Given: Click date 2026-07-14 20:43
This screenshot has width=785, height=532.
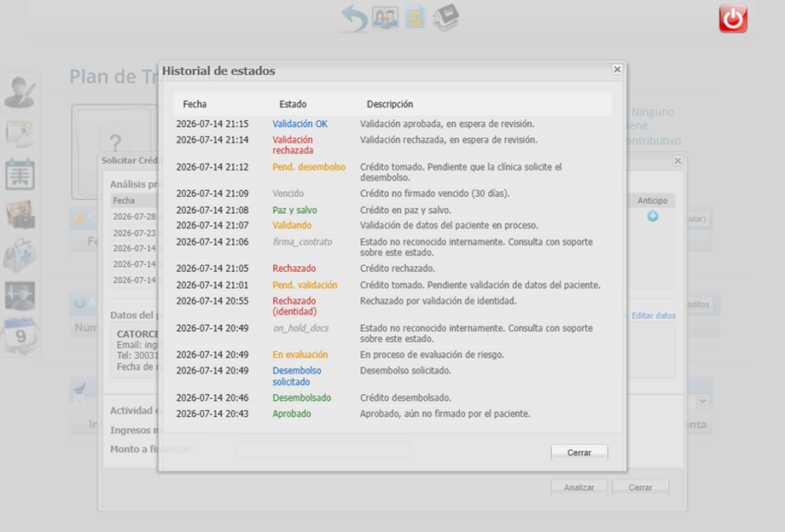Looking at the screenshot, I should pos(212,414).
